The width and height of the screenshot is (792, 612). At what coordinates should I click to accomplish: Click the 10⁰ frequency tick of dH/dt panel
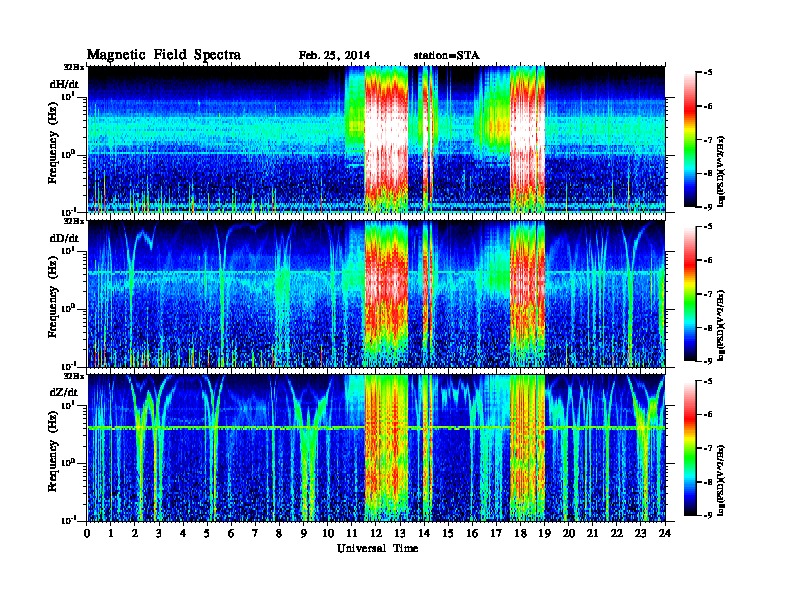[x=68, y=154]
